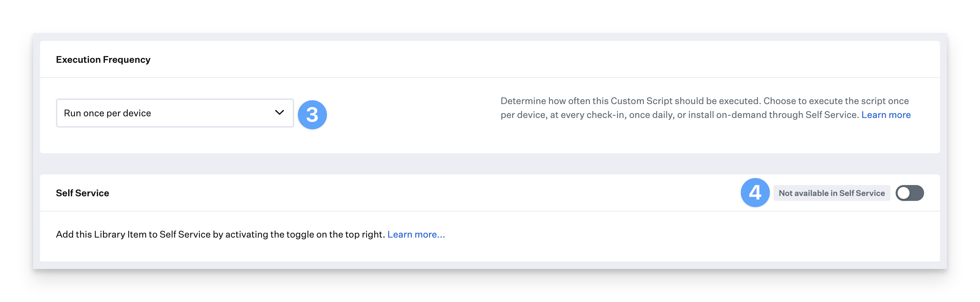Click the blue step 3 badge

pyautogui.click(x=312, y=115)
